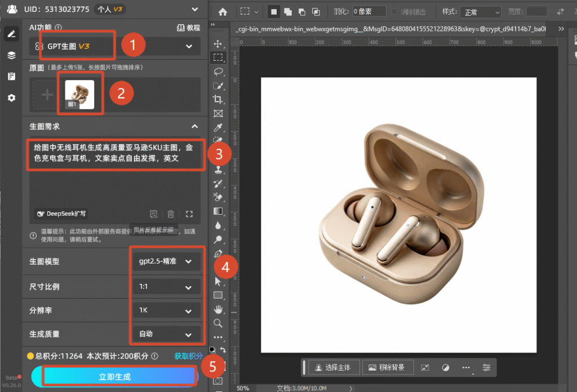Select the Clone Stamp tool

[218, 170]
